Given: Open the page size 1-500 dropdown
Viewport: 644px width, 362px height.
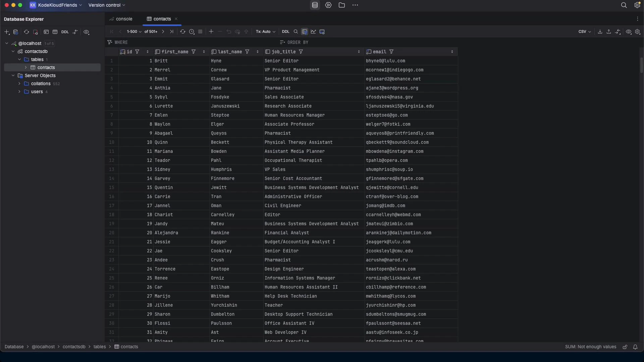Looking at the screenshot, I should (x=134, y=32).
